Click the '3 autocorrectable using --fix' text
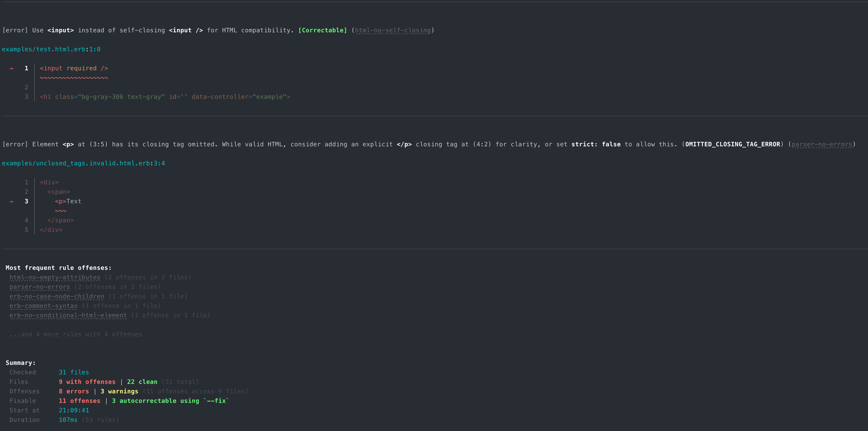This screenshot has width=868, height=431. click(170, 401)
